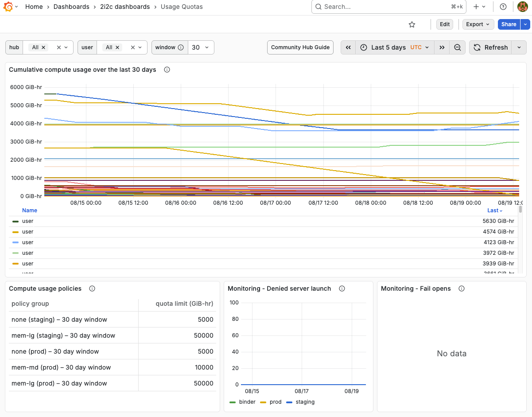Shift time range forward

(x=442, y=47)
